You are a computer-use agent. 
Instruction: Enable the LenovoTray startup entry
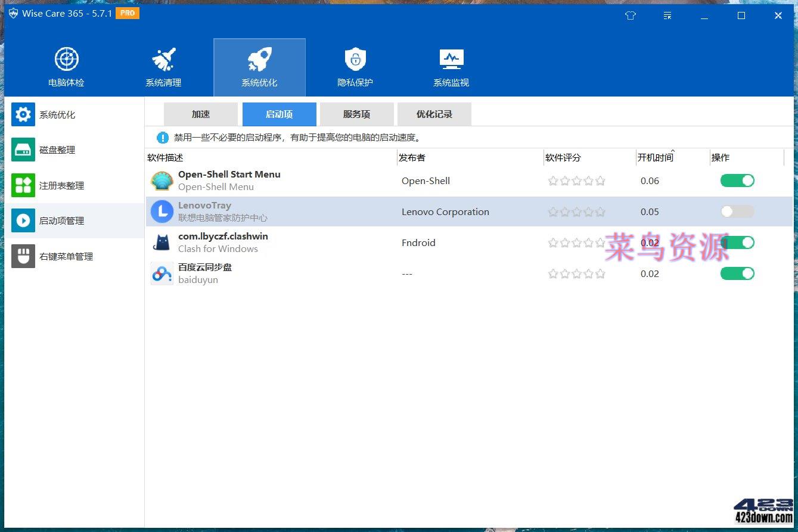(737, 211)
